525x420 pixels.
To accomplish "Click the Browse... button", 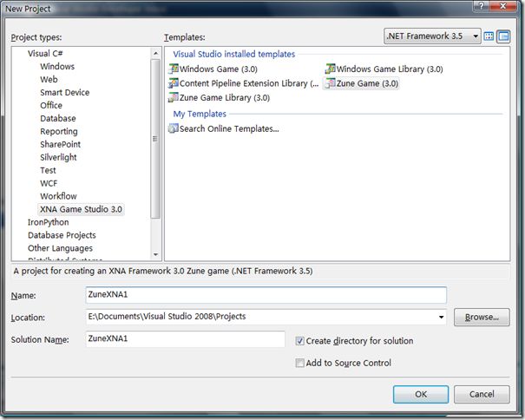I will click(482, 318).
